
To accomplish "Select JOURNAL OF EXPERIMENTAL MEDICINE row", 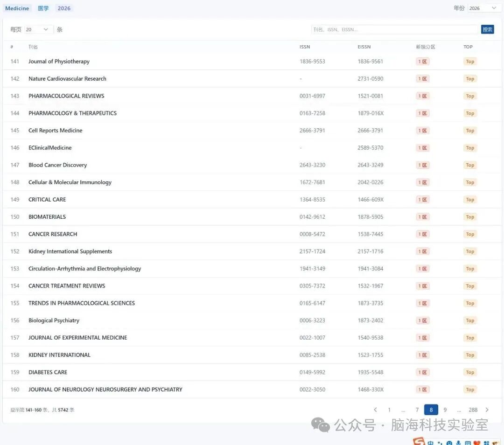I will tap(252, 338).
